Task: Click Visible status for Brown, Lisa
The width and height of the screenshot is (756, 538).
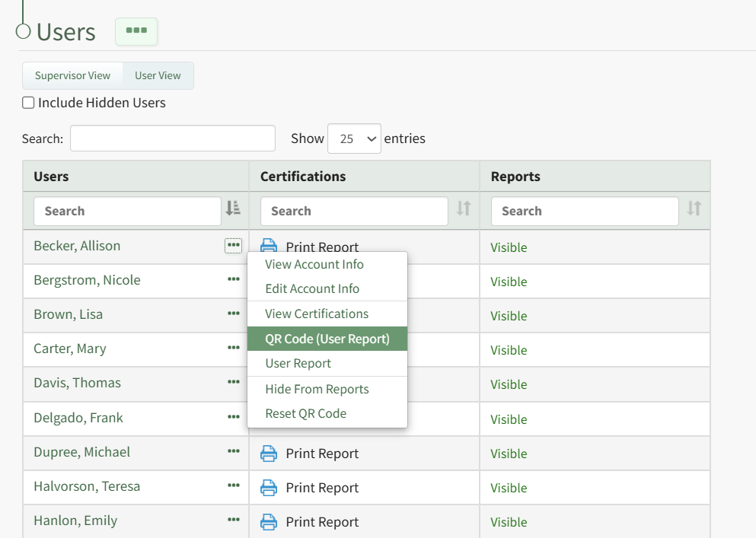Action: [509, 316]
